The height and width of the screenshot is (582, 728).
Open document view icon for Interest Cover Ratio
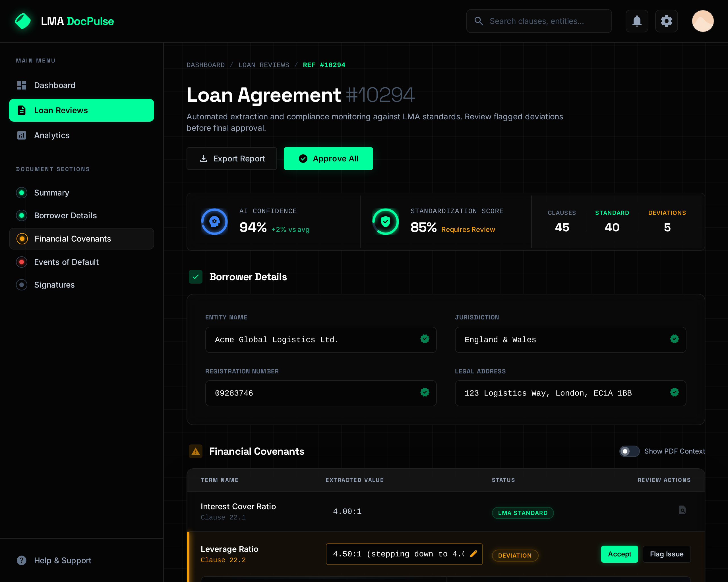point(682,510)
